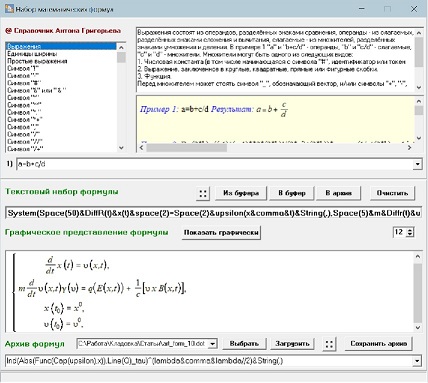This screenshot has width=428, height=383.
Task: Click the topic list scroll-up arrow
Action: click(x=121, y=47)
